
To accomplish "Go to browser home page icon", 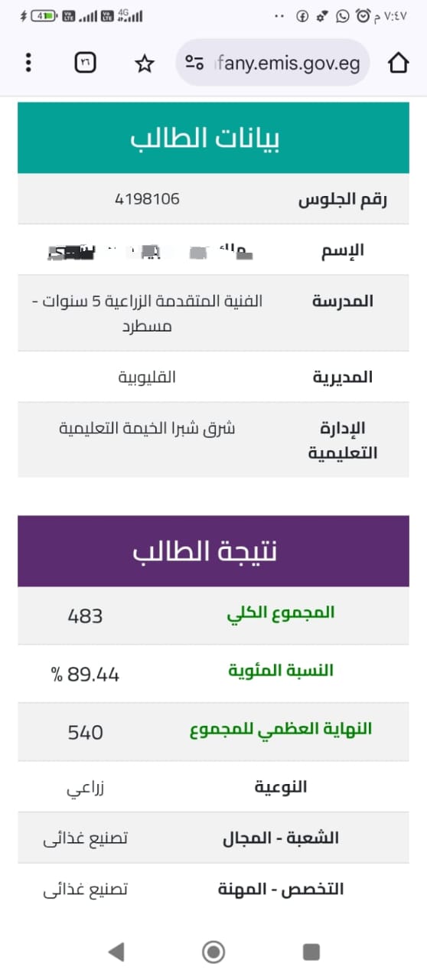I will click(399, 63).
